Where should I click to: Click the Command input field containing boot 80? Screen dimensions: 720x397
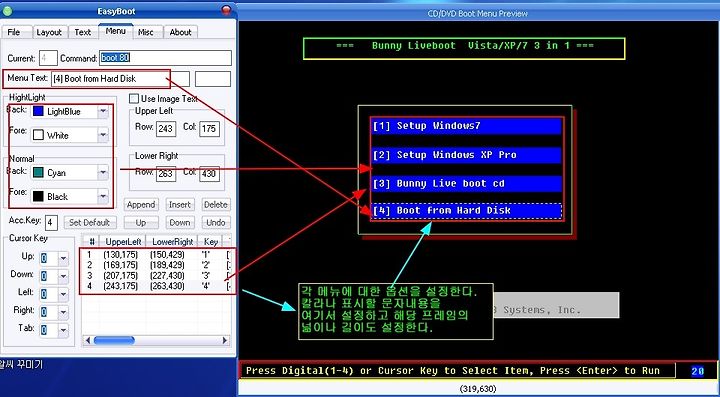[165, 58]
